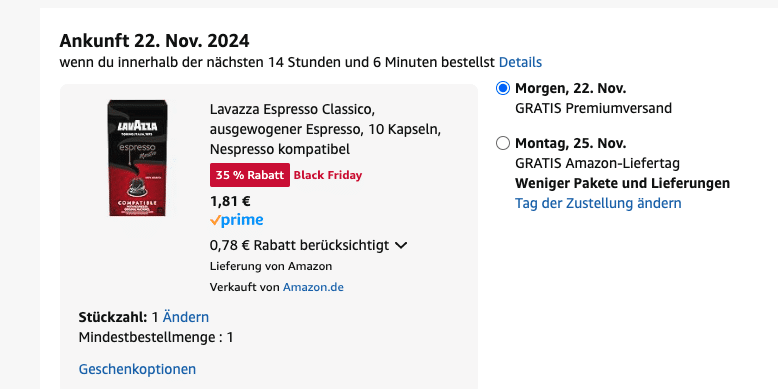Click the 1,81 € price

pyautogui.click(x=230, y=201)
